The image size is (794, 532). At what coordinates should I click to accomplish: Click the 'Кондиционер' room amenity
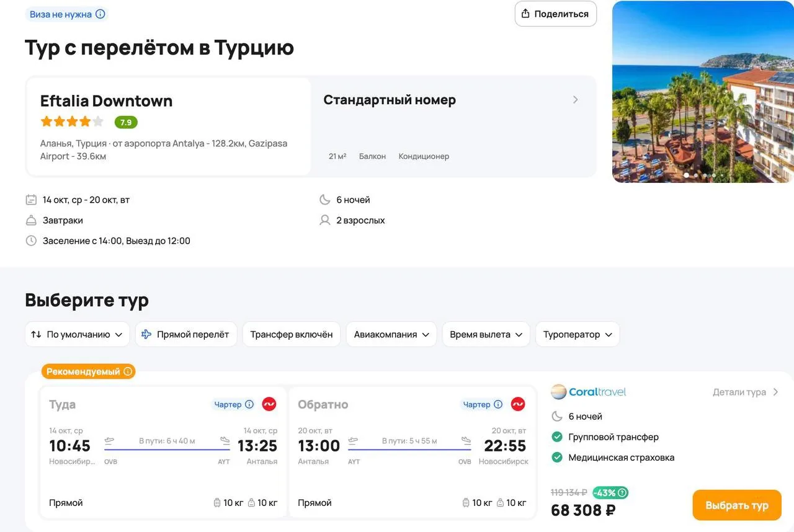[x=424, y=156]
